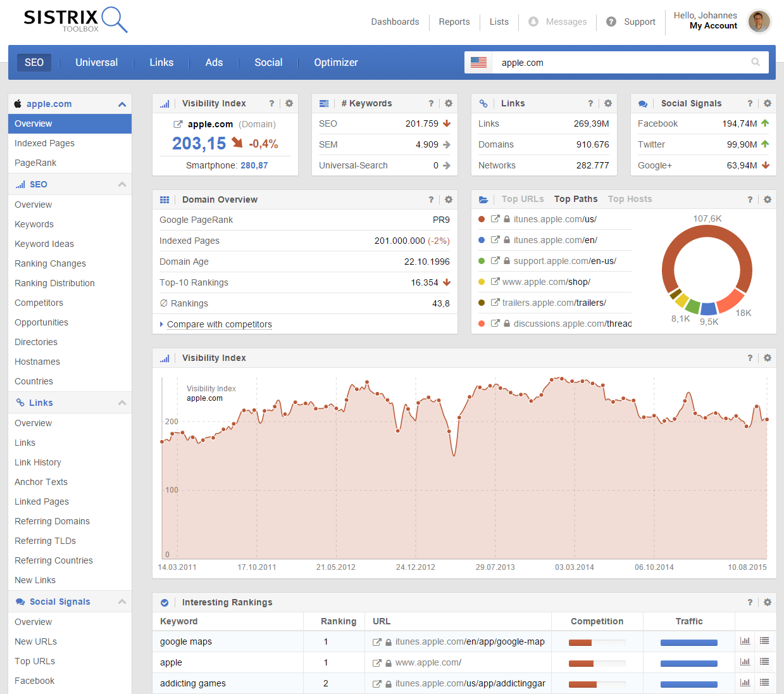The image size is (784, 694).
Task: Click list icon in addicting games row
Action: pyautogui.click(x=764, y=683)
